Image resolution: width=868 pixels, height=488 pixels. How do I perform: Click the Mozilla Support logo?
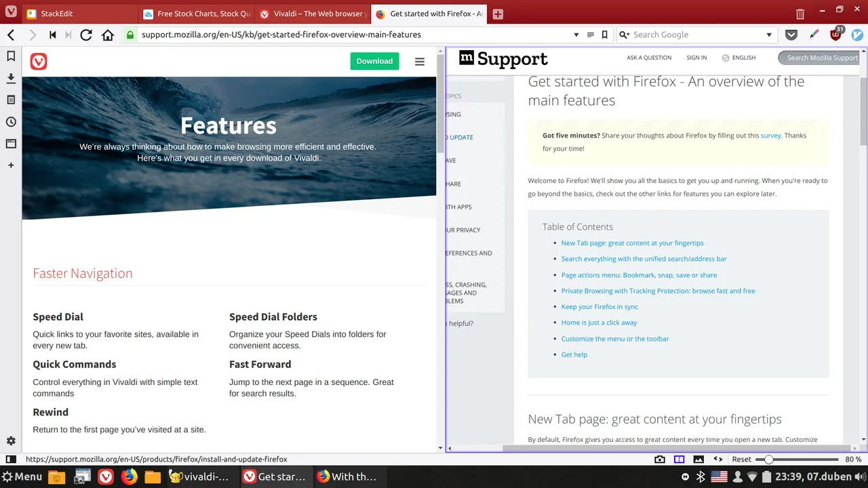click(x=503, y=59)
